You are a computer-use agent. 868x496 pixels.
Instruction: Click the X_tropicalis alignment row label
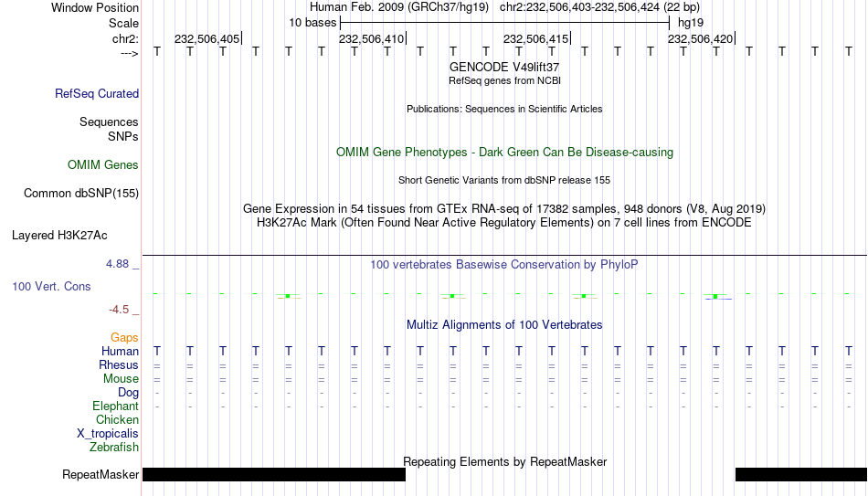[108, 434]
